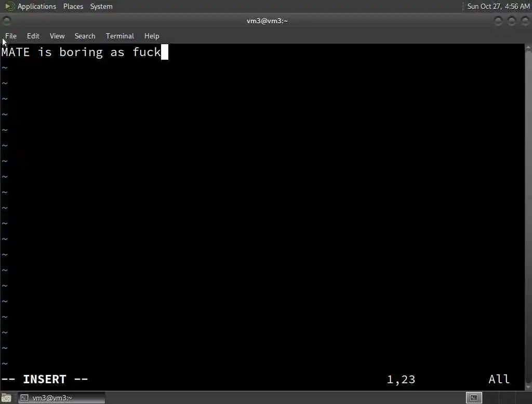Open the Terminal menu
Image resolution: width=532 pixels, height=404 pixels.
(x=120, y=36)
